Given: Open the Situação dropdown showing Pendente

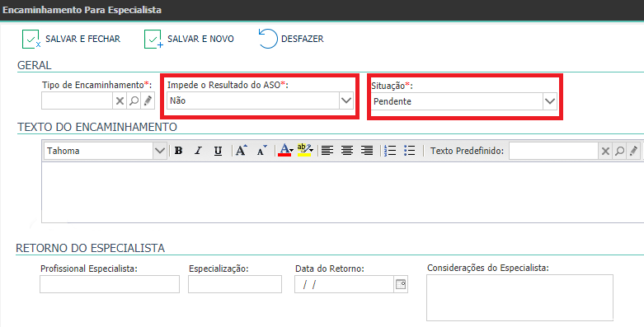Looking at the screenshot, I should [549, 101].
